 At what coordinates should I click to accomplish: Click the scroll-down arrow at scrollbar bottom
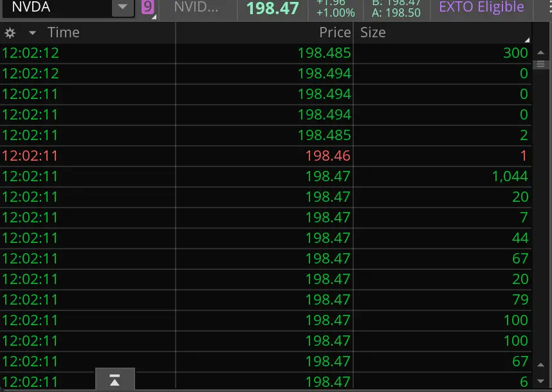pyautogui.click(x=540, y=382)
